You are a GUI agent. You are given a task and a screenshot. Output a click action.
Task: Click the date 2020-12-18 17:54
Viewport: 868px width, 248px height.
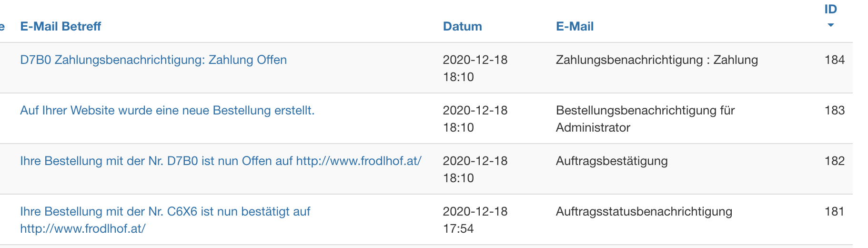475,220
